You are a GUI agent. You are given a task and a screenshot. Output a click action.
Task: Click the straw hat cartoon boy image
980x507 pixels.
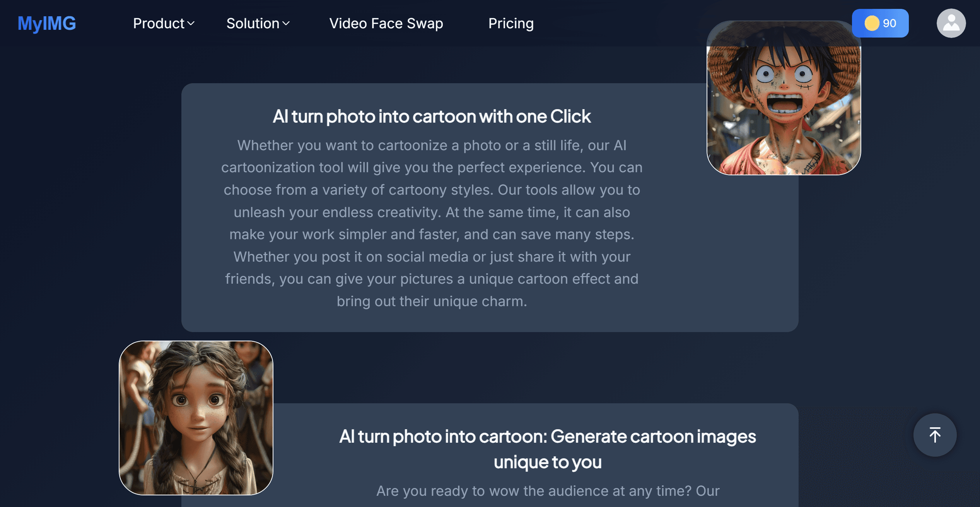(784, 98)
